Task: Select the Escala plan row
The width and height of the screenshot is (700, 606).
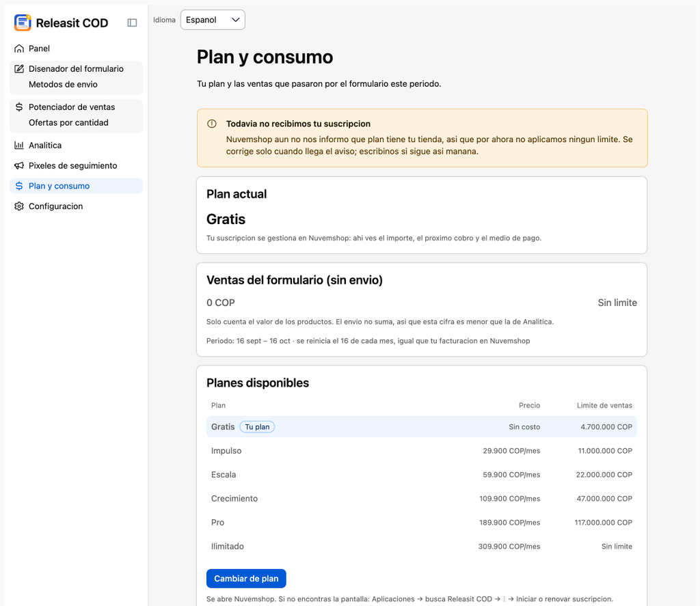Action: [x=421, y=475]
